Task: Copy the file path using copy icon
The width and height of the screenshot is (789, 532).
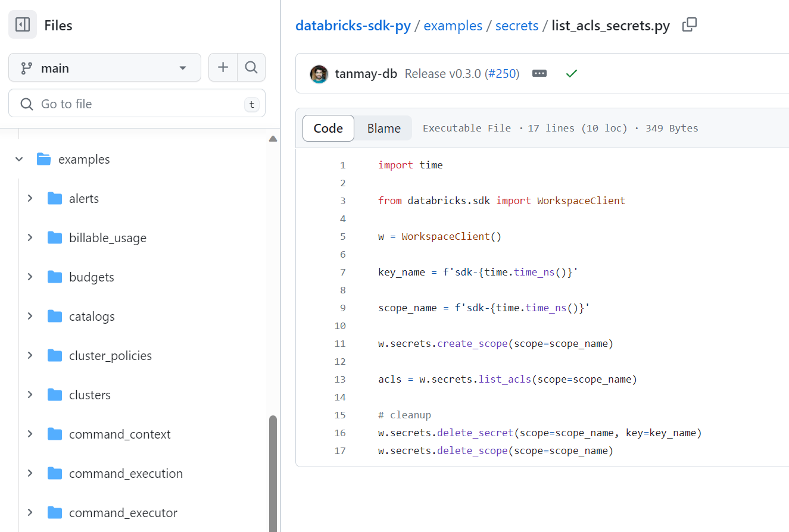Action: point(689,25)
